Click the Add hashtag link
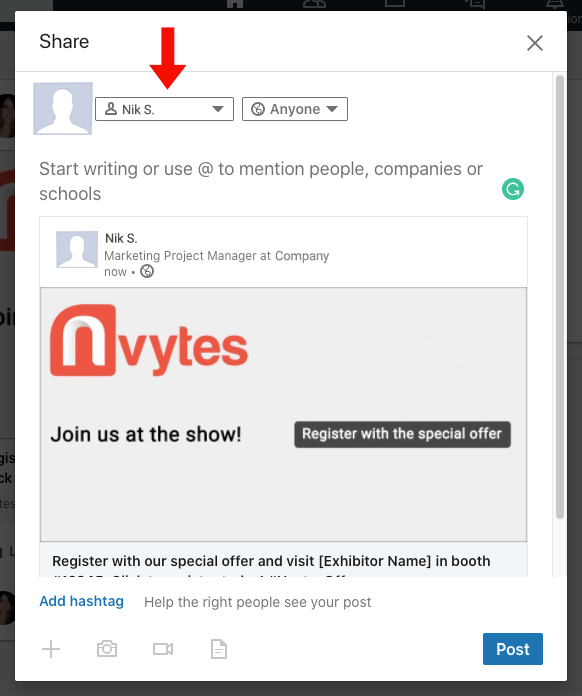This screenshot has width=582, height=696. point(82,601)
